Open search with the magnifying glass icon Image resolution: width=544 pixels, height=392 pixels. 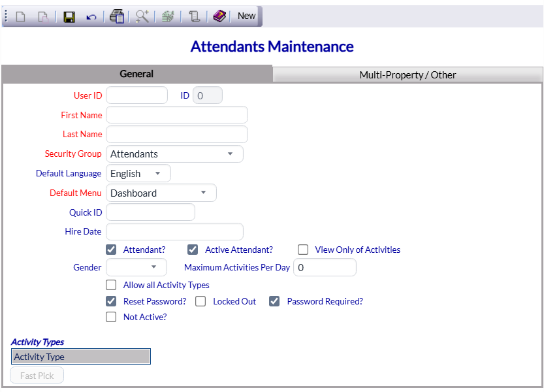(142, 16)
